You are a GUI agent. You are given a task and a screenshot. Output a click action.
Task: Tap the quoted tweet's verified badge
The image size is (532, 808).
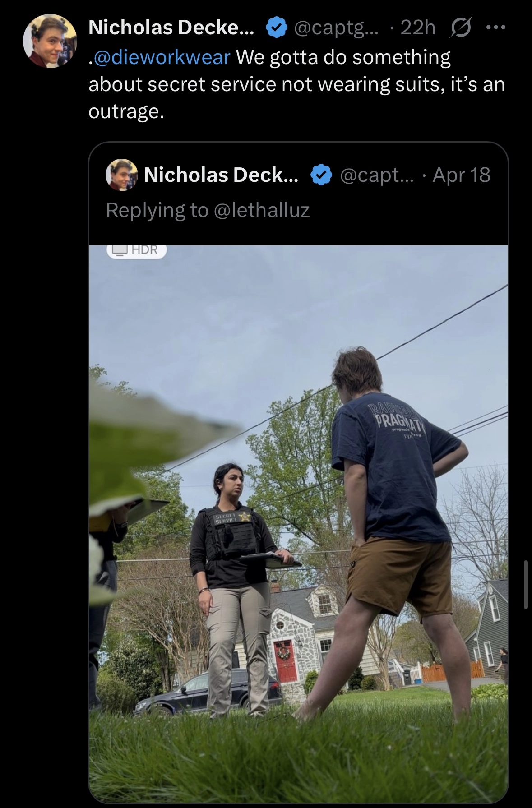(321, 175)
